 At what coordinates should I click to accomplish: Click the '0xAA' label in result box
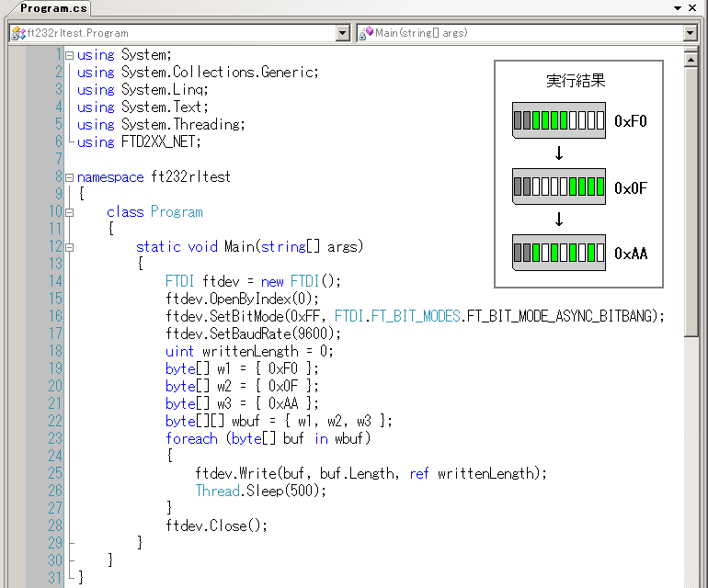coord(631,254)
